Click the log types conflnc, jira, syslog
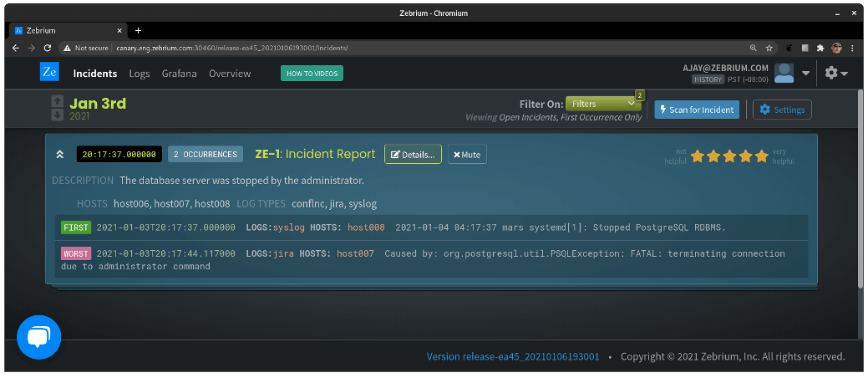 (x=334, y=203)
